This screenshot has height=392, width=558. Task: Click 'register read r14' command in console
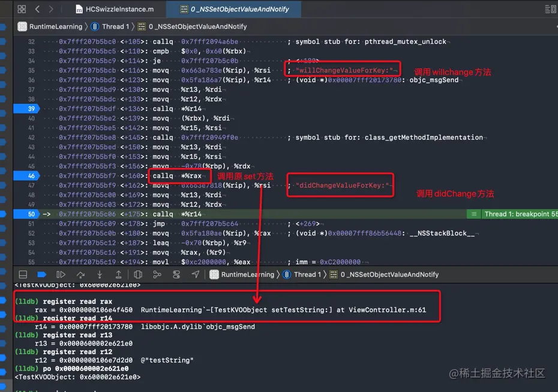(77, 318)
